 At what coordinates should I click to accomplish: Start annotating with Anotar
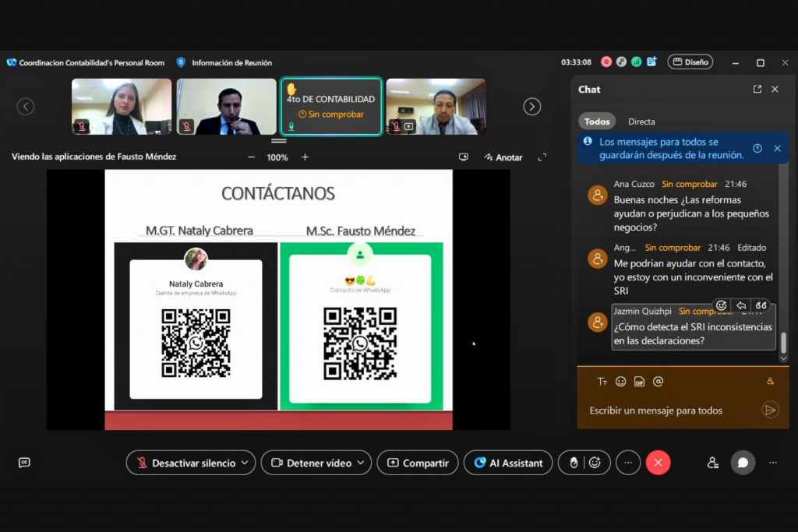[x=503, y=157]
